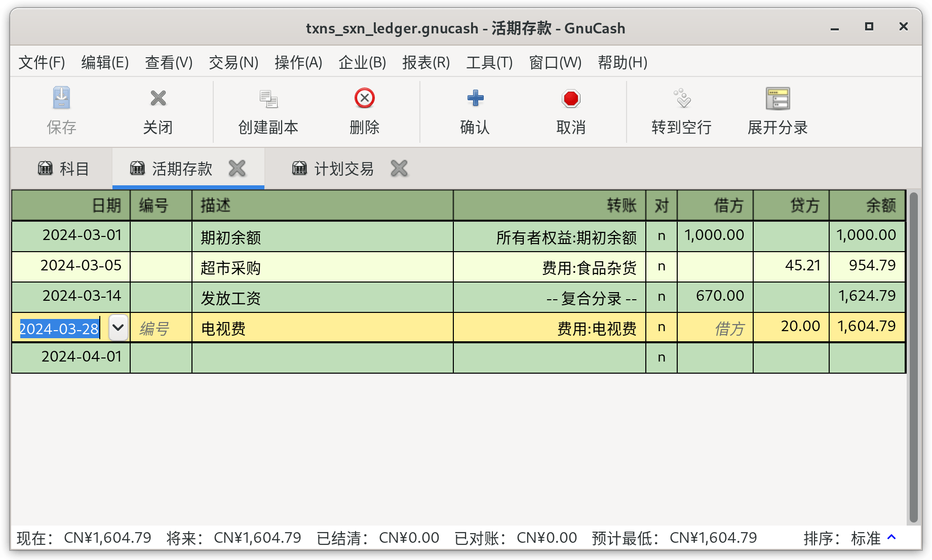Click the 描述 column header
Screen dimensions: 932x560
coord(323,206)
